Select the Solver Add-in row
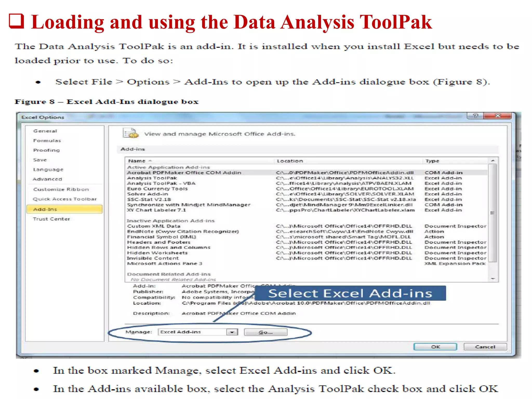Viewport: 532px width, 399px height. pyautogui.click(x=307, y=194)
